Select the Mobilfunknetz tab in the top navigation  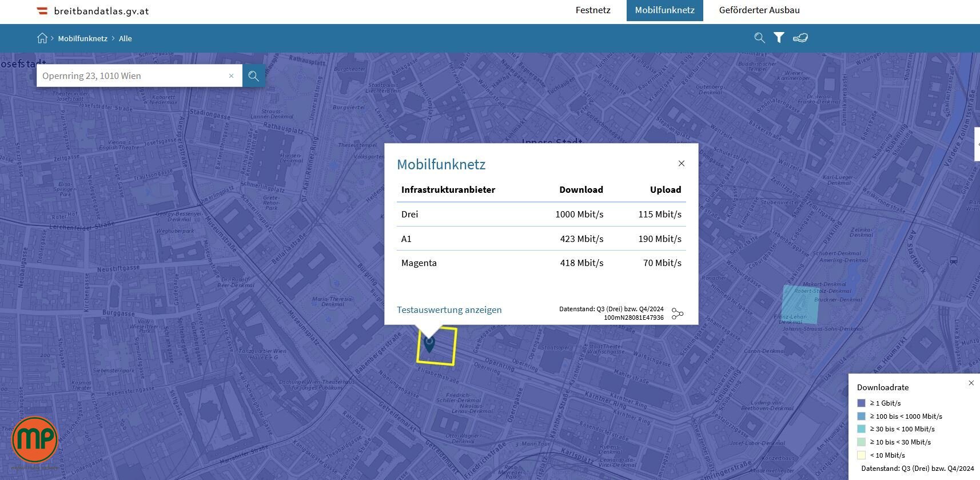tap(664, 10)
